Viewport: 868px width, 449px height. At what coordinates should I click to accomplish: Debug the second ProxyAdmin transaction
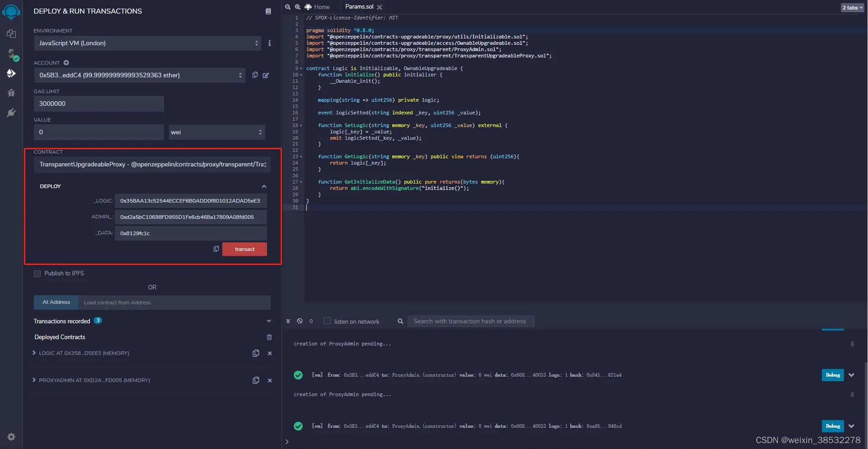(x=833, y=426)
